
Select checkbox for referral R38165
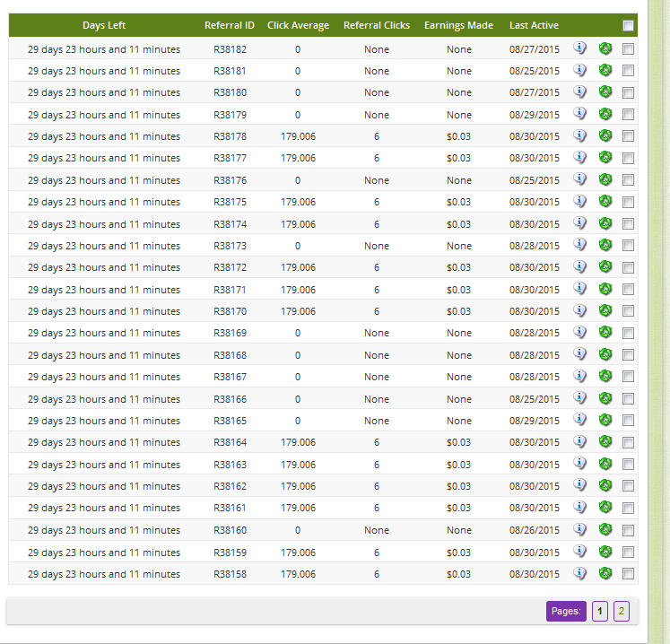[628, 421]
